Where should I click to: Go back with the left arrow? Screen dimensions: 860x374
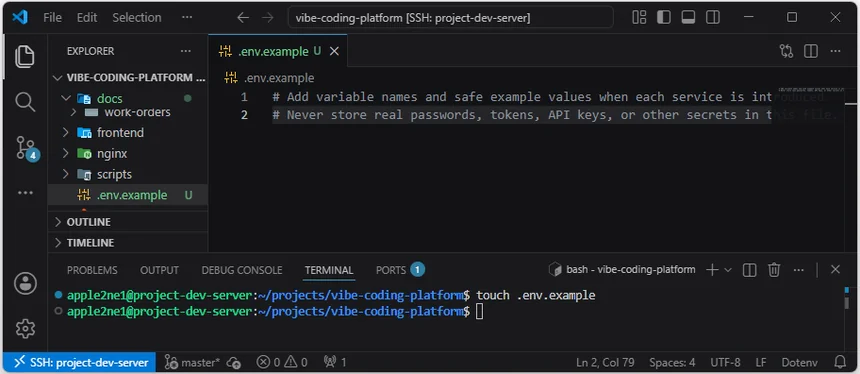click(243, 18)
